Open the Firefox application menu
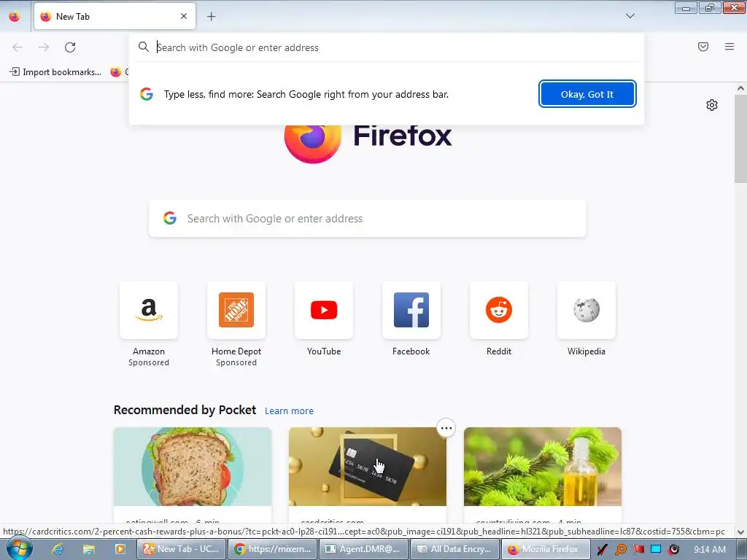The width and height of the screenshot is (747, 560). coord(729,47)
